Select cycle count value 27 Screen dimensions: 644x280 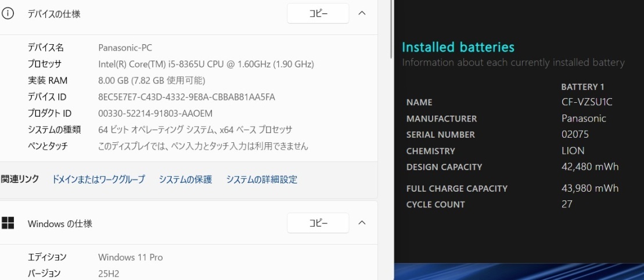tap(567, 204)
